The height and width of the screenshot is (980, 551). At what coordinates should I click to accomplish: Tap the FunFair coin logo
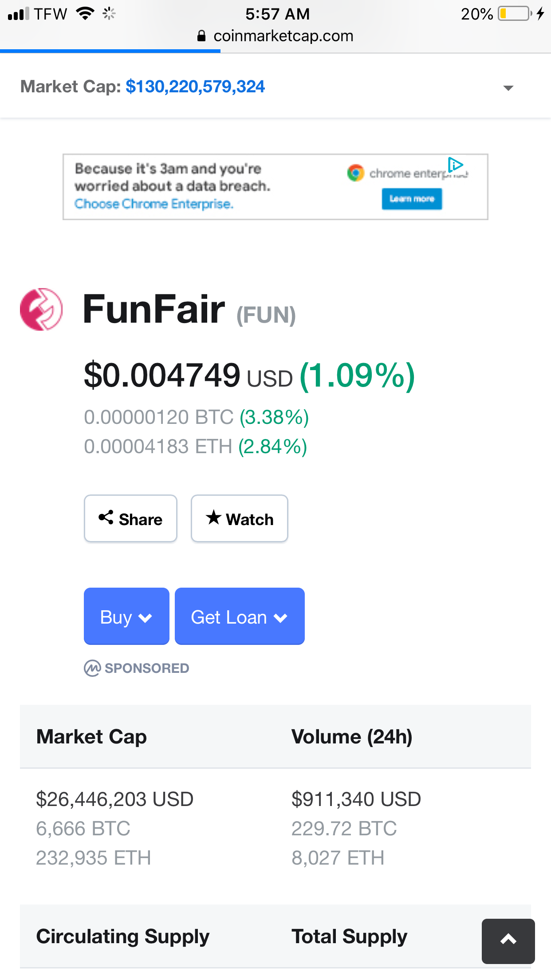(x=41, y=309)
